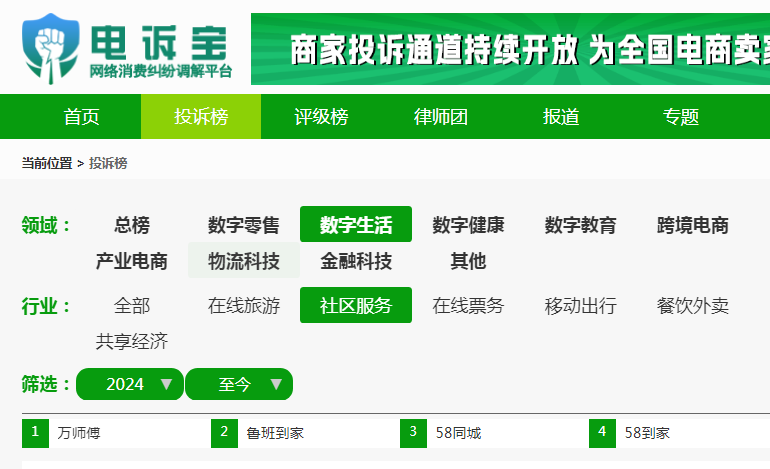Open ranked item 鲁班到家
This screenshot has width=770, height=469.
coord(275,433)
